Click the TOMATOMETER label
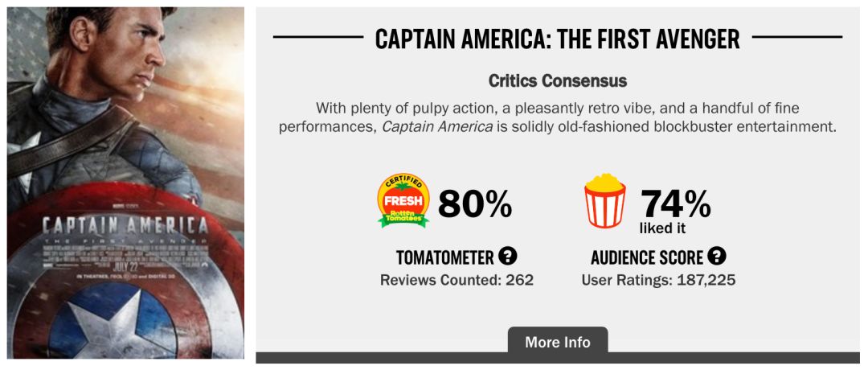This screenshot has height=374, width=868. (444, 257)
